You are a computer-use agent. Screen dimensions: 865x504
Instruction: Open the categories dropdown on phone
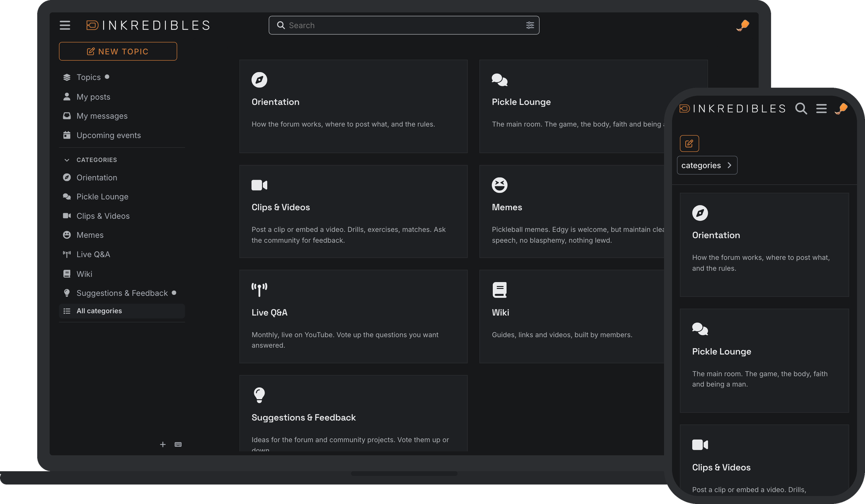click(707, 165)
